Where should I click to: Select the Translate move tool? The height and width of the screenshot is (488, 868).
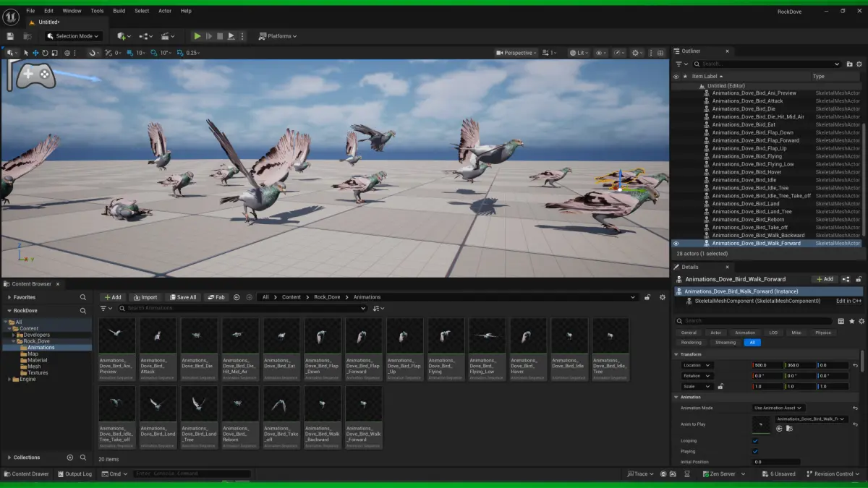click(35, 53)
